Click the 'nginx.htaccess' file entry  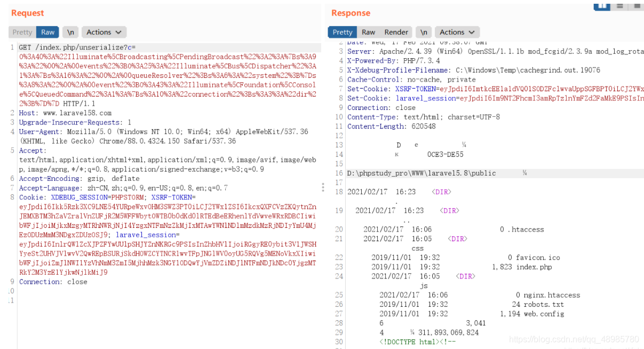point(552,295)
